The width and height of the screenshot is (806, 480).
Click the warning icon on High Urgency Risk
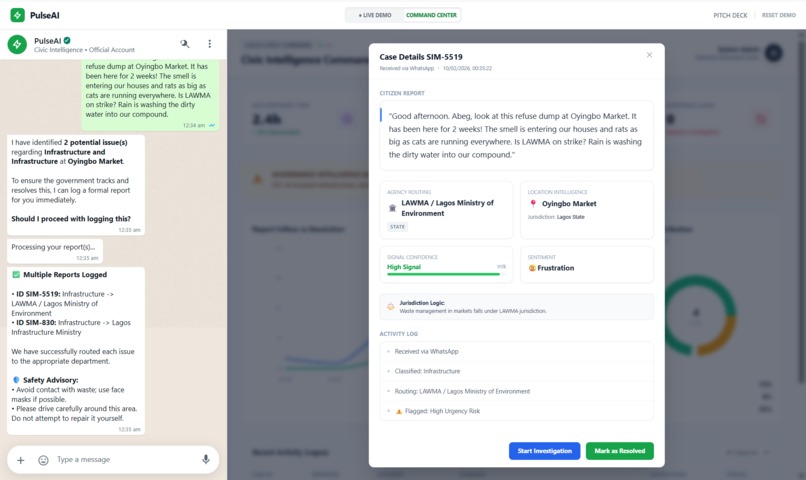[399, 411]
